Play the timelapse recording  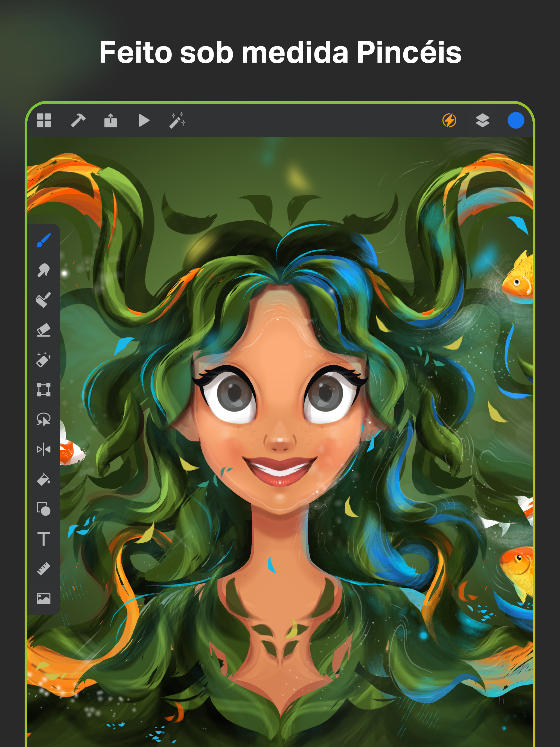click(144, 120)
